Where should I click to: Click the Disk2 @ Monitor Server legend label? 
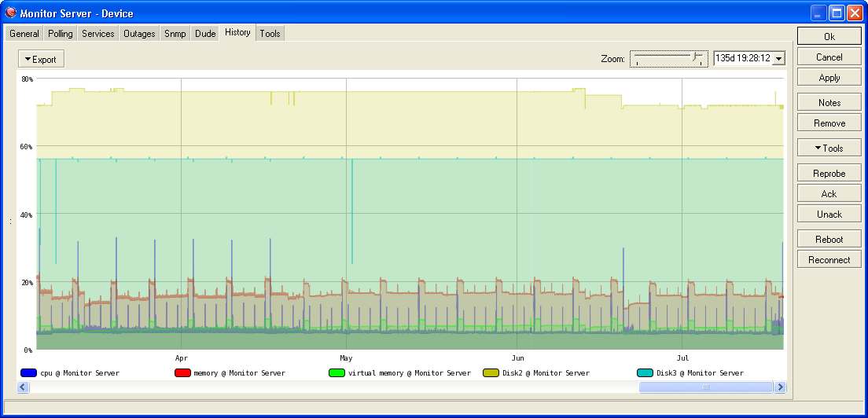click(546, 373)
